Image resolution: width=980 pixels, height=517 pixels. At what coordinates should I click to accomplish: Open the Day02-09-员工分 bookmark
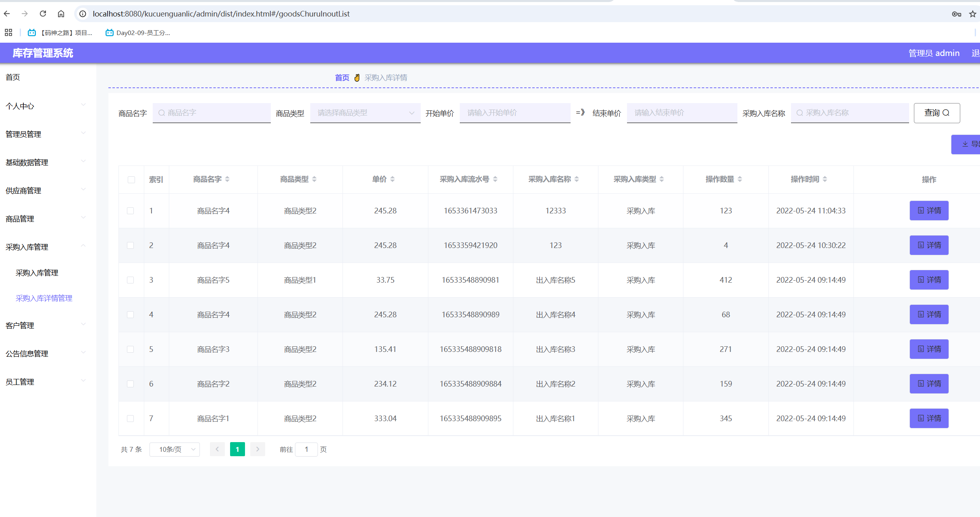point(138,33)
